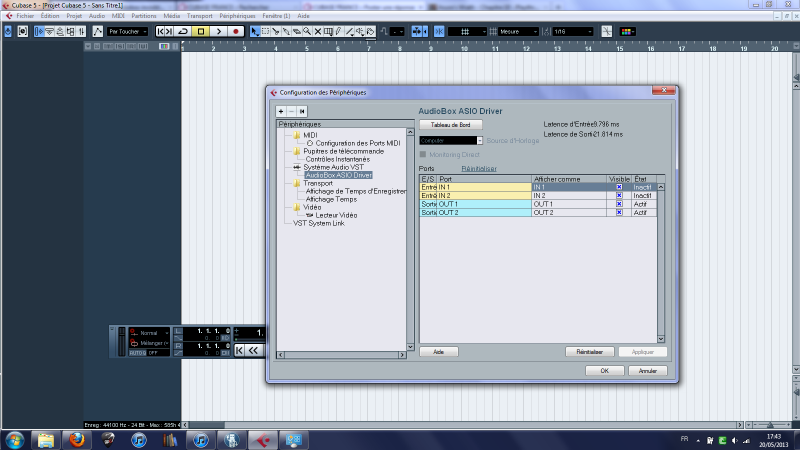800x450 pixels.
Task: Click the Tableau de Bord button
Action: tap(451, 125)
